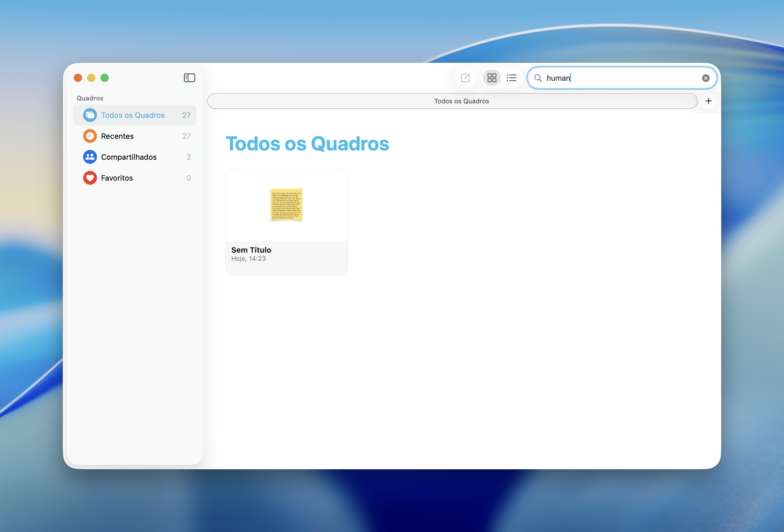Click the red heart Favoritos icon
Viewport: 784px width, 532px height.
(90, 178)
